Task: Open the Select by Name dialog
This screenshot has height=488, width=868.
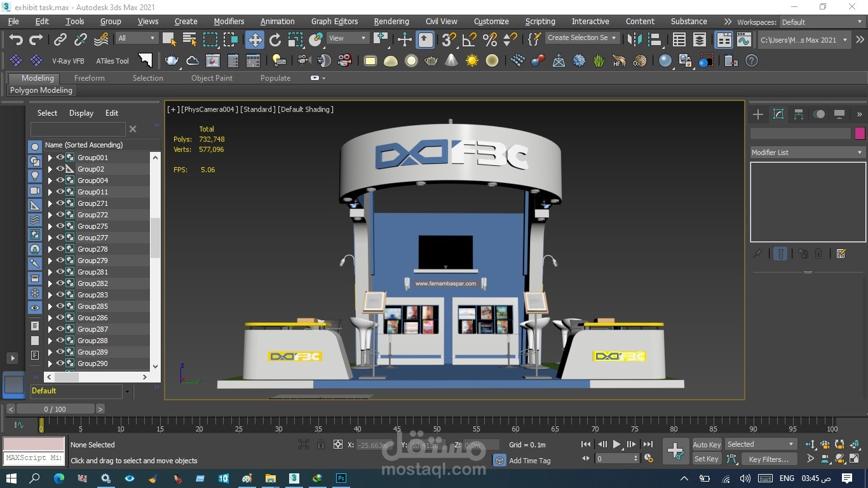Action: [x=190, y=40]
